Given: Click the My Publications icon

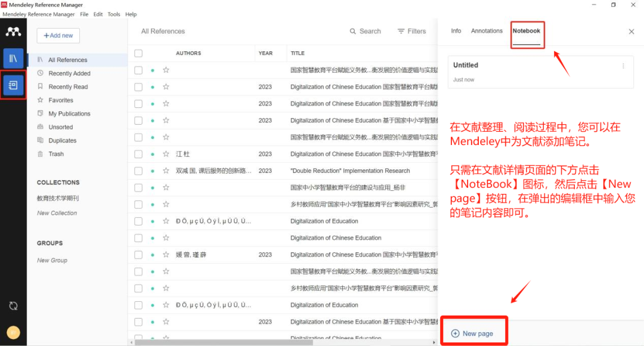Looking at the screenshot, I should (41, 113).
